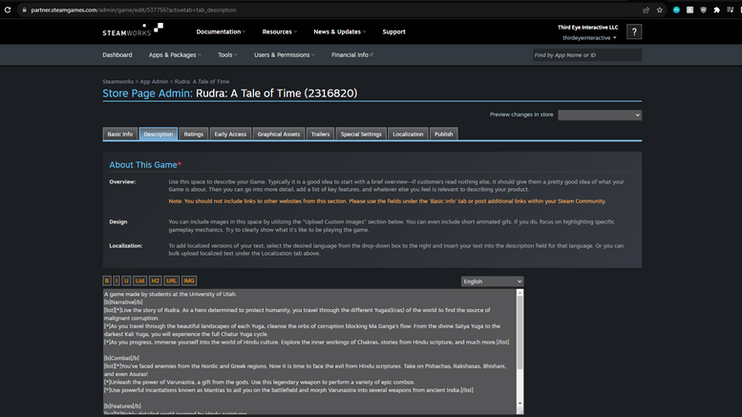Focus the Find by App Name or ID field
The width and height of the screenshot is (742, 417).
587,55
